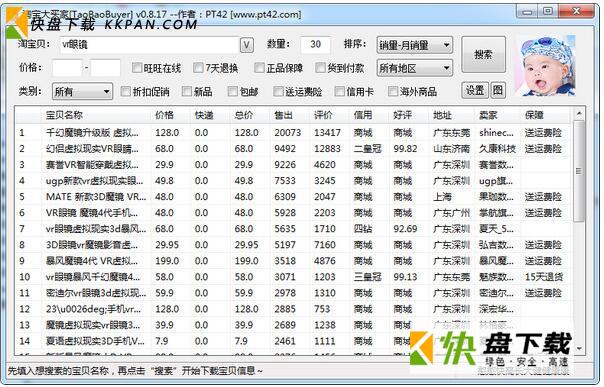This screenshot has width=604, height=387.
Task: Select row 3D眼镜vr魔镜影音虚...
Action: click(x=293, y=245)
